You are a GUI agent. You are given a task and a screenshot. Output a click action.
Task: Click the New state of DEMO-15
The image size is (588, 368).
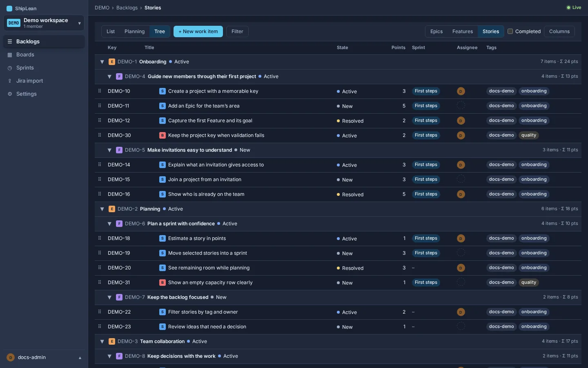click(x=345, y=180)
